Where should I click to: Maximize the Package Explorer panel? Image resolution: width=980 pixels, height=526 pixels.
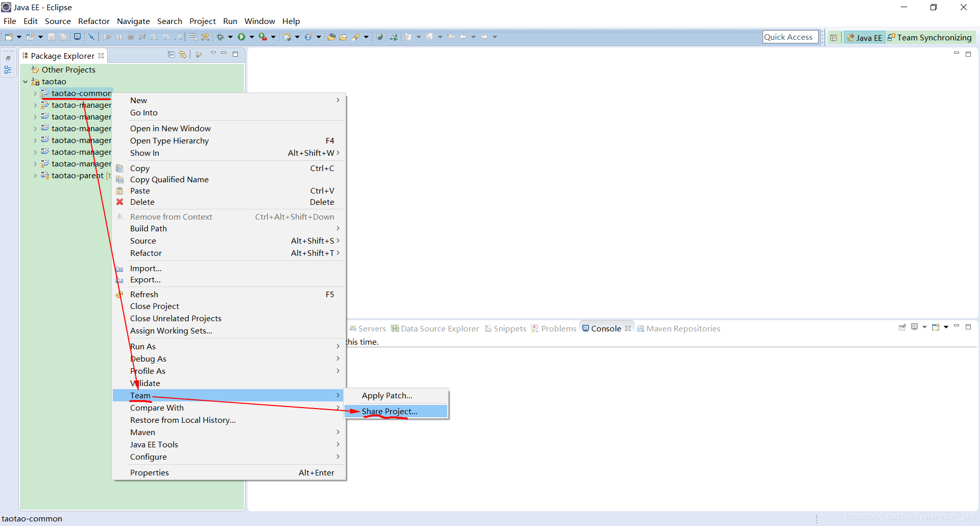[235, 54]
